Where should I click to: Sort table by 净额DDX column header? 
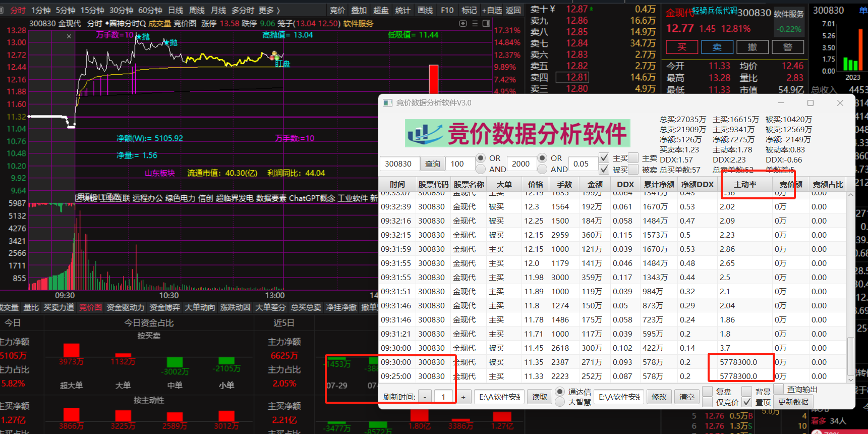pos(697,185)
